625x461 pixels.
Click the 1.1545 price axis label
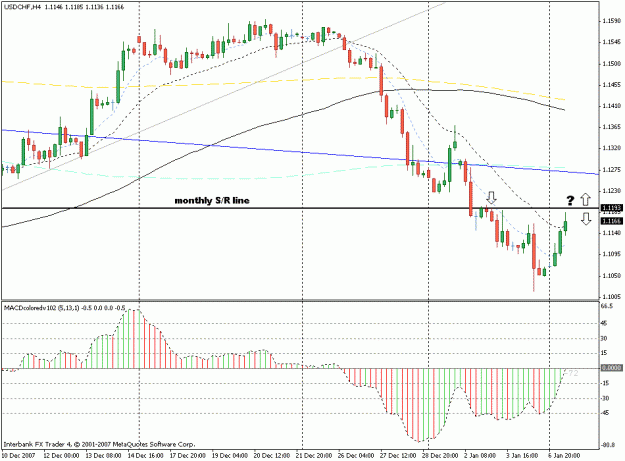coord(611,42)
